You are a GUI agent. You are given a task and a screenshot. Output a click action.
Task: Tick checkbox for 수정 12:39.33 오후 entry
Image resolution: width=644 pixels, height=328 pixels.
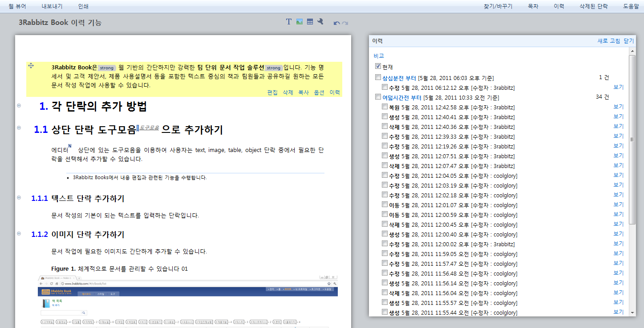[385, 136]
